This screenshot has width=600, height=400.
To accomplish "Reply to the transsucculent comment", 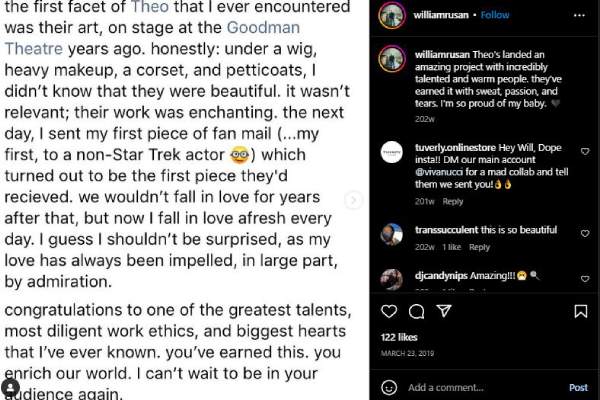I will pyautogui.click(x=479, y=247).
